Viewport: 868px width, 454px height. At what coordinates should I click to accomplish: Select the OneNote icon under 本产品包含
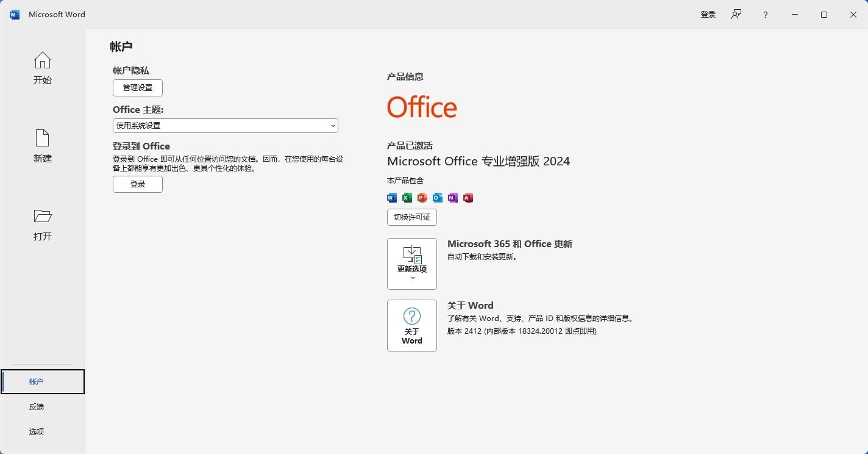(x=452, y=197)
